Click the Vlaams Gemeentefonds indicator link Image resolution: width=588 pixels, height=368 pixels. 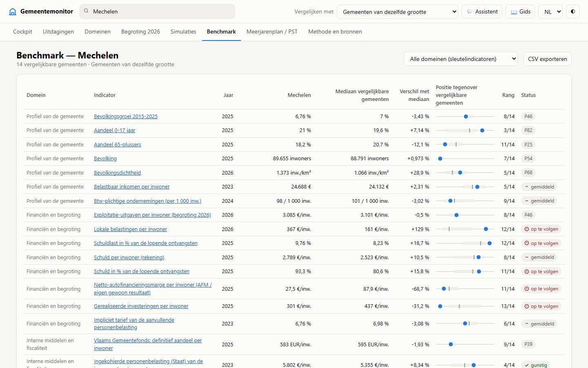pyautogui.click(x=148, y=344)
